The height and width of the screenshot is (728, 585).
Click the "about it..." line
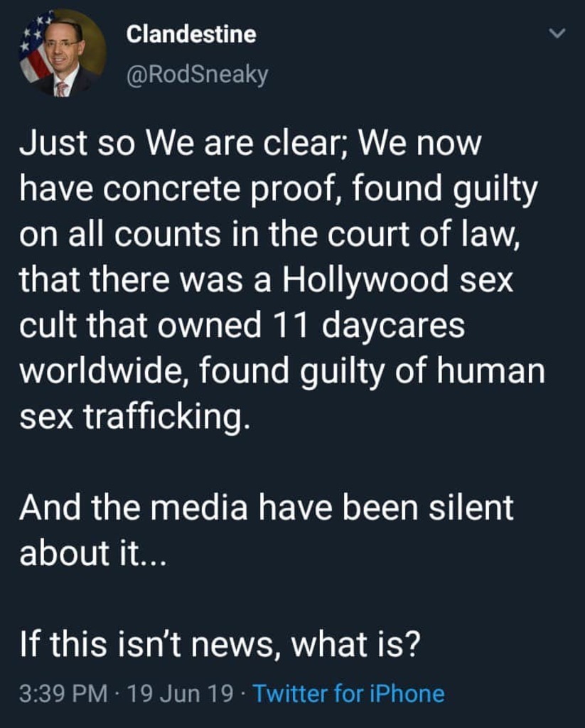pyautogui.click(x=92, y=553)
